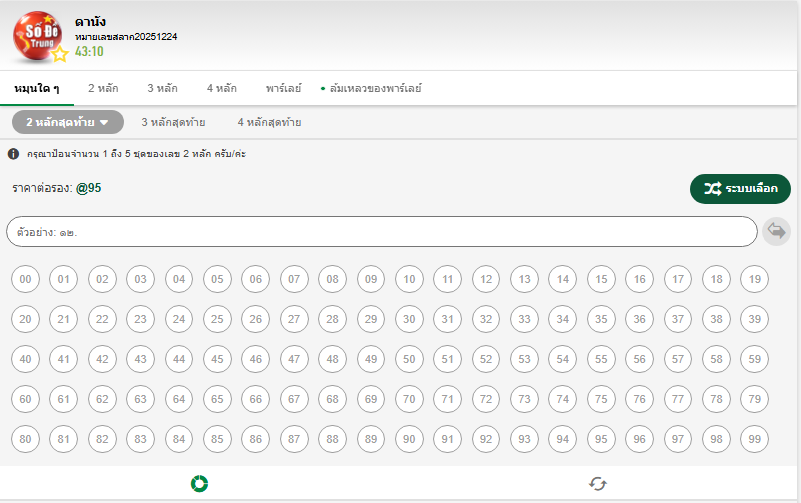Click the gray arrow submit icon
Viewport: 801px width, 503px height.
click(776, 231)
